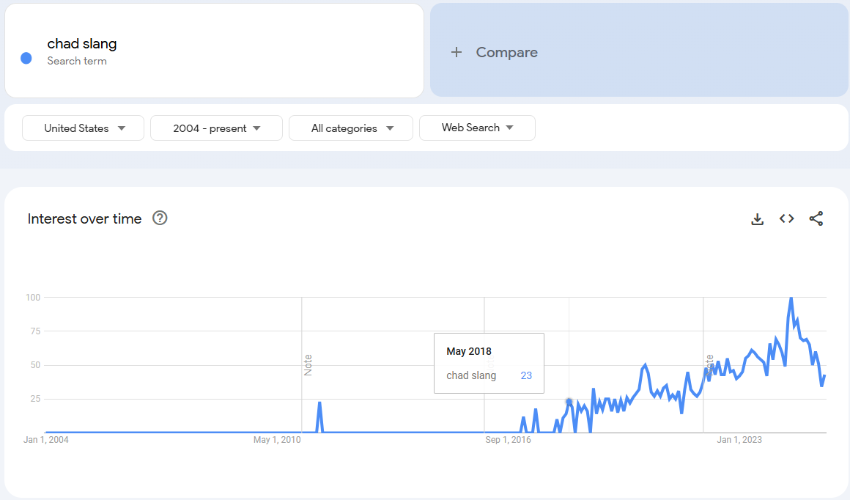Add a comparison term via Compare
This screenshot has height=500, width=850.
pyautogui.click(x=639, y=50)
